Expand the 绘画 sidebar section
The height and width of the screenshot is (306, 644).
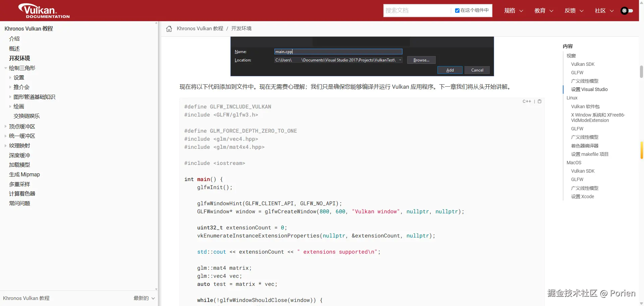[x=10, y=106]
